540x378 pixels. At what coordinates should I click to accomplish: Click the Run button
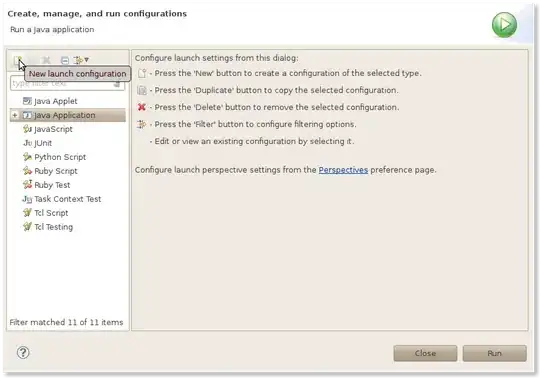495,354
